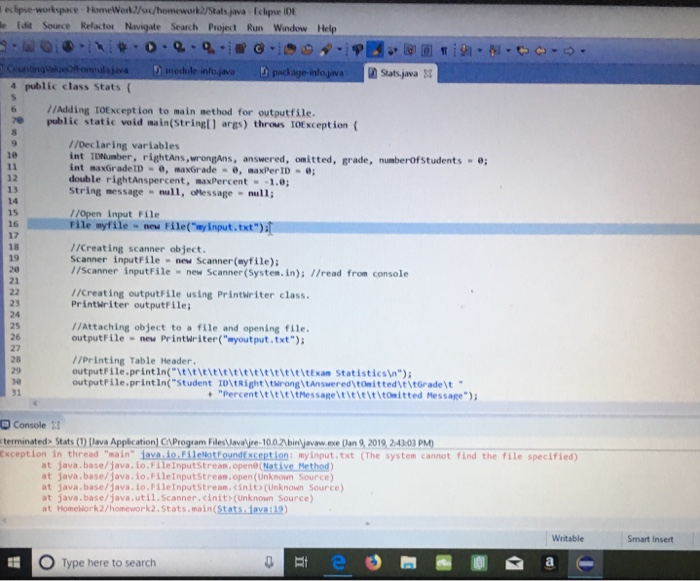Click the Save toolbar icon
The image size is (700, 581).
pos(29,46)
